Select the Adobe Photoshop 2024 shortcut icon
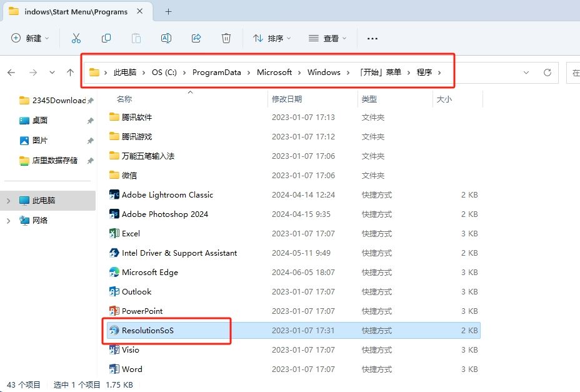 (114, 214)
